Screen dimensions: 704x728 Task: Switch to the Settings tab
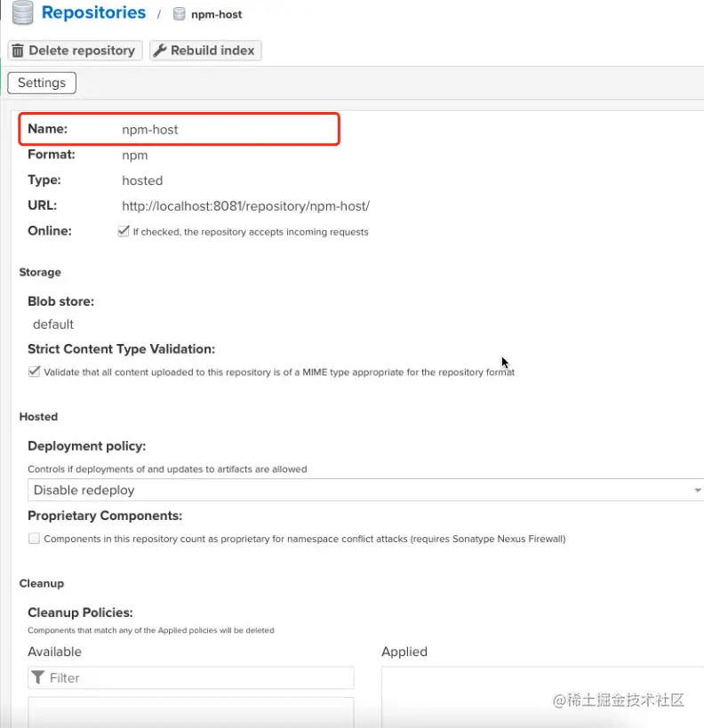click(x=42, y=83)
